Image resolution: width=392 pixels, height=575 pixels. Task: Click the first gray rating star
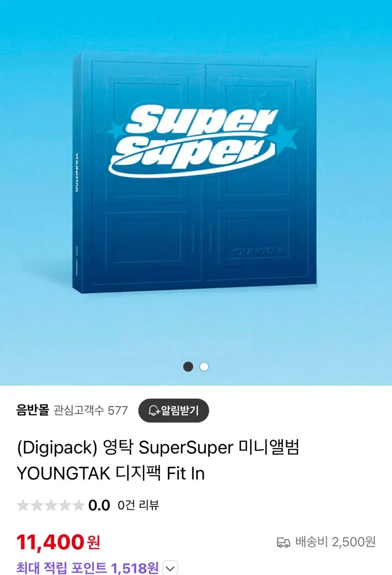pos(23,505)
